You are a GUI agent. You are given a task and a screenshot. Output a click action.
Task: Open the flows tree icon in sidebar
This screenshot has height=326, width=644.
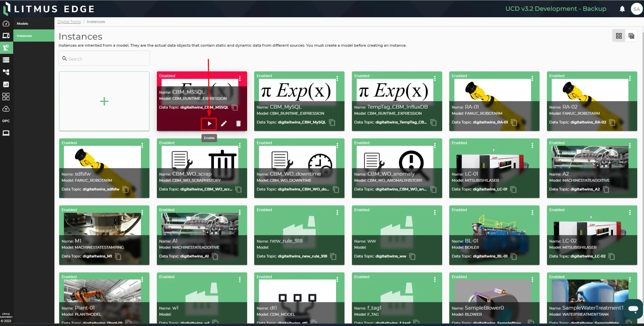pos(6,72)
